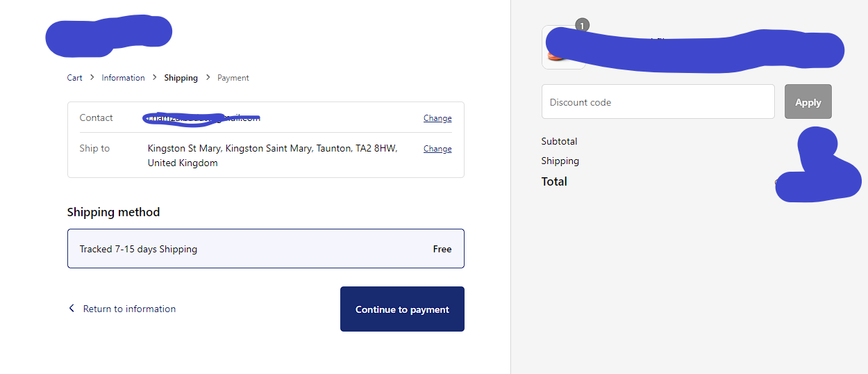
Task: Click the Apply discount button
Action: click(808, 102)
